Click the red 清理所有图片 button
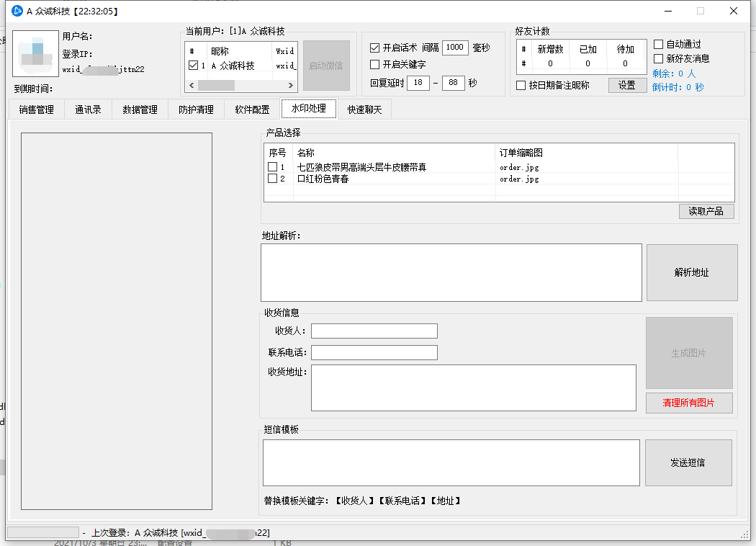756x546 pixels. (688, 403)
